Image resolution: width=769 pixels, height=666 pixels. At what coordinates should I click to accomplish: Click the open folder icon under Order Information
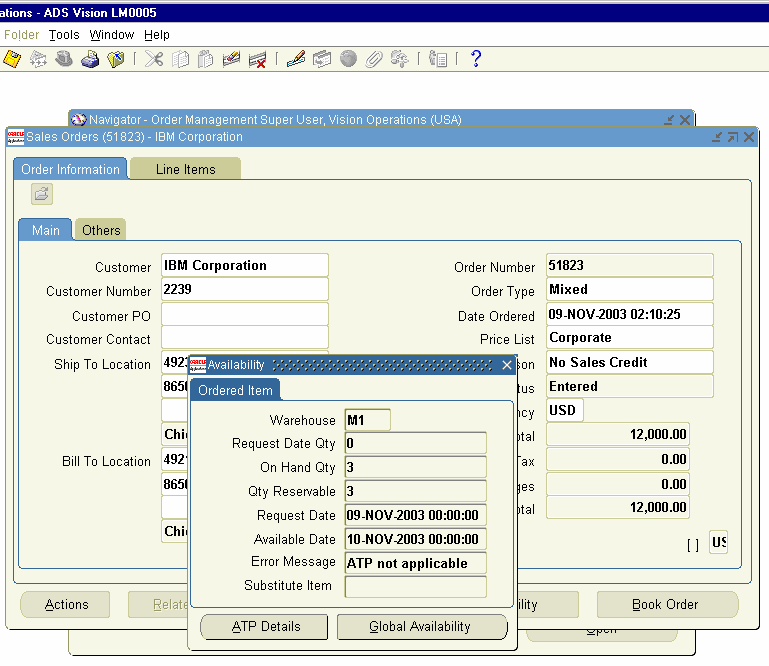(x=42, y=194)
